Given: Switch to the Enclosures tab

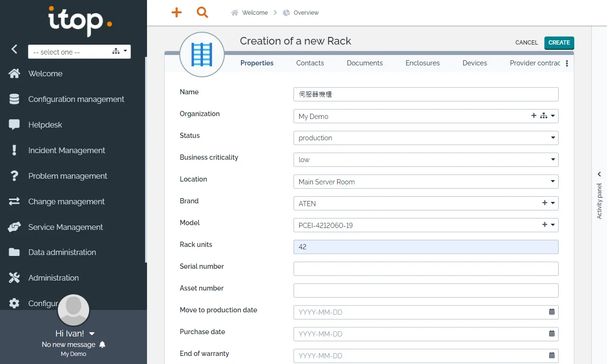Looking at the screenshot, I should tap(423, 63).
